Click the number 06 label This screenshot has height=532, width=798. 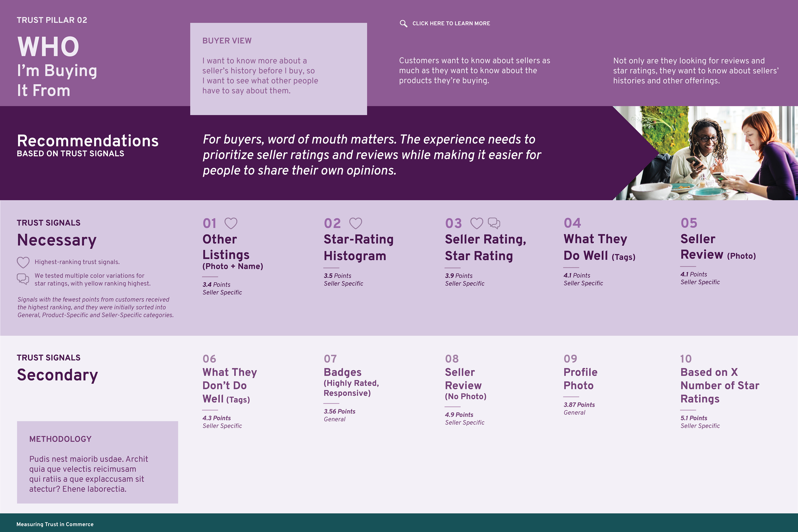pyautogui.click(x=209, y=359)
